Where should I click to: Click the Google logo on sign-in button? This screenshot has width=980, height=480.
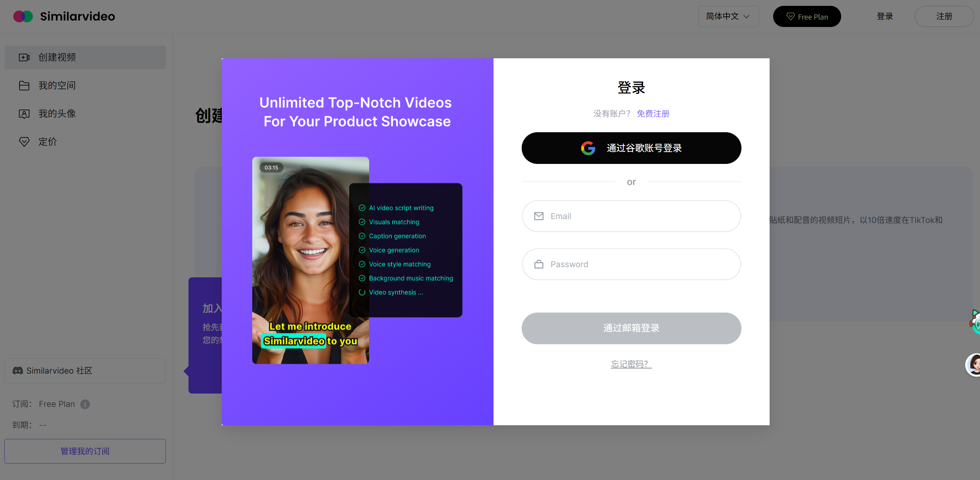pos(588,148)
